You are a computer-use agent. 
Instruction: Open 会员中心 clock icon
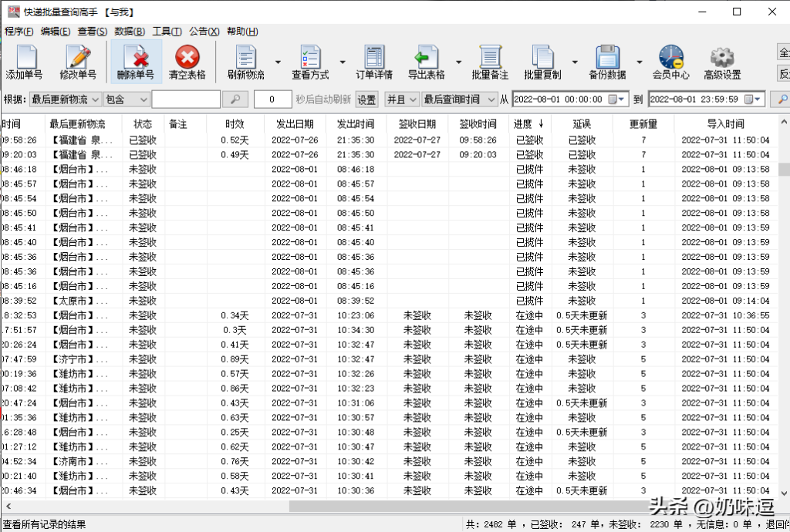click(671, 62)
